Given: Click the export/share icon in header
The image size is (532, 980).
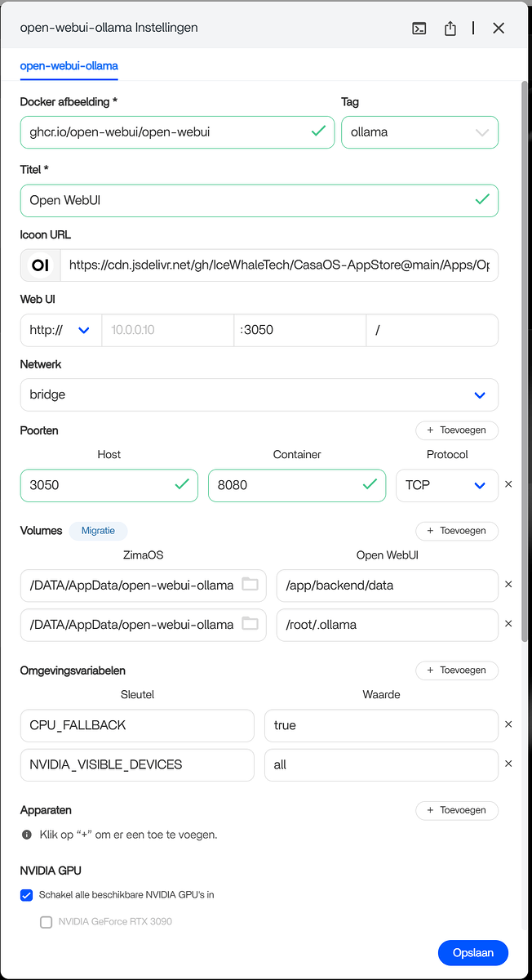Looking at the screenshot, I should [x=450, y=29].
